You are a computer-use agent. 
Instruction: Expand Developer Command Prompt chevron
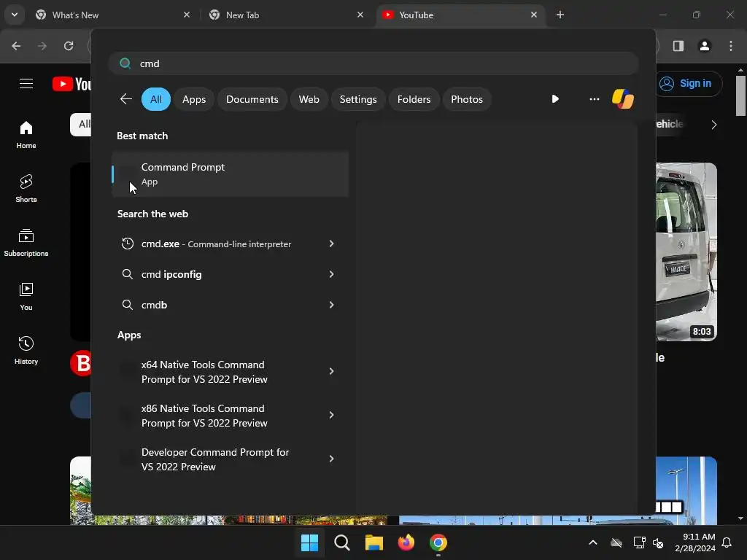pyautogui.click(x=331, y=459)
